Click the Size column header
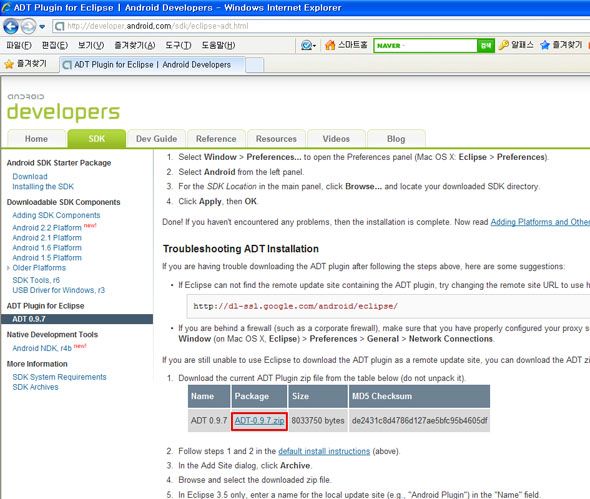The height and width of the screenshot is (499, 590). [318, 396]
